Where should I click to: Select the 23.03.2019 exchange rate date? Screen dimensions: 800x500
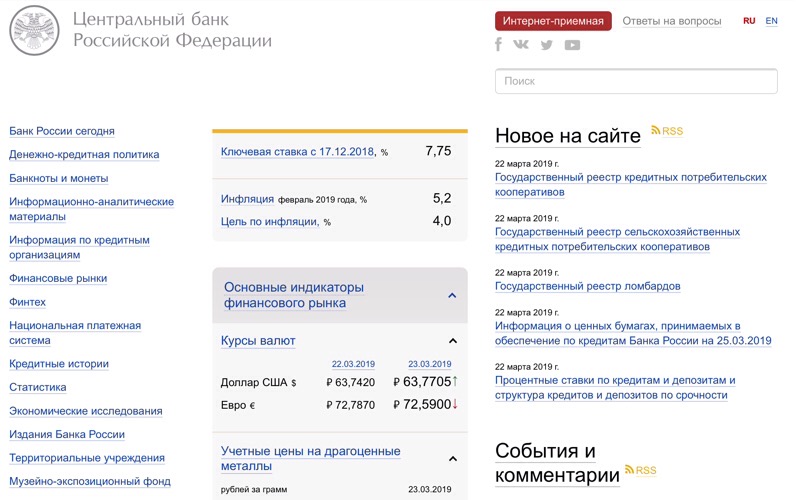pyautogui.click(x=430, y=364)
